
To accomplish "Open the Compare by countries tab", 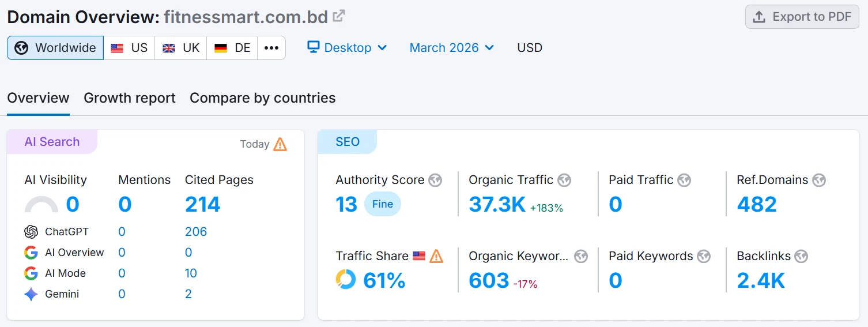I will (x=262, y=98).
